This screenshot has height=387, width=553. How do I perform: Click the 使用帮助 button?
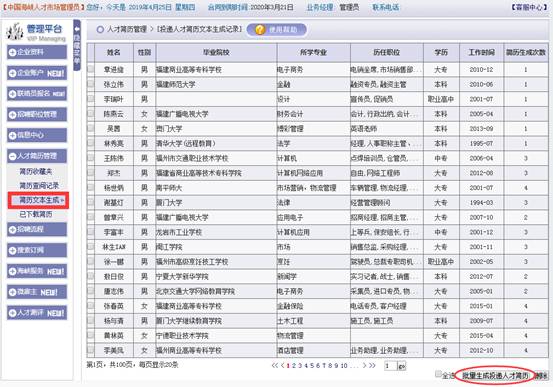(277, 30)
